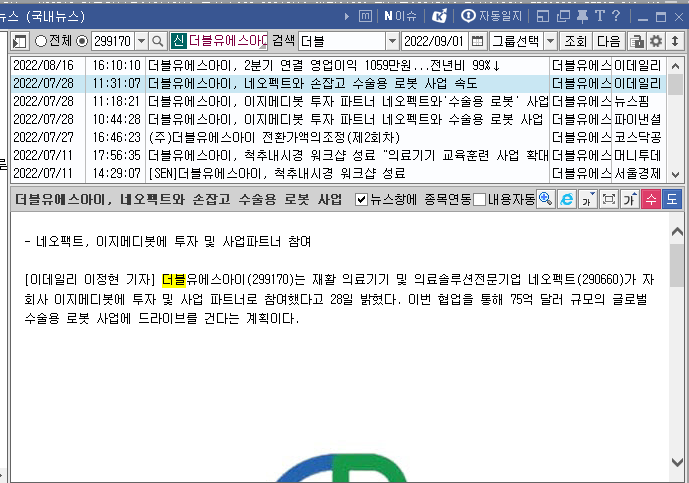
Task: Select the [SEN] 척추내시경 워크샵 성료 row
Action: pos(338,174)
